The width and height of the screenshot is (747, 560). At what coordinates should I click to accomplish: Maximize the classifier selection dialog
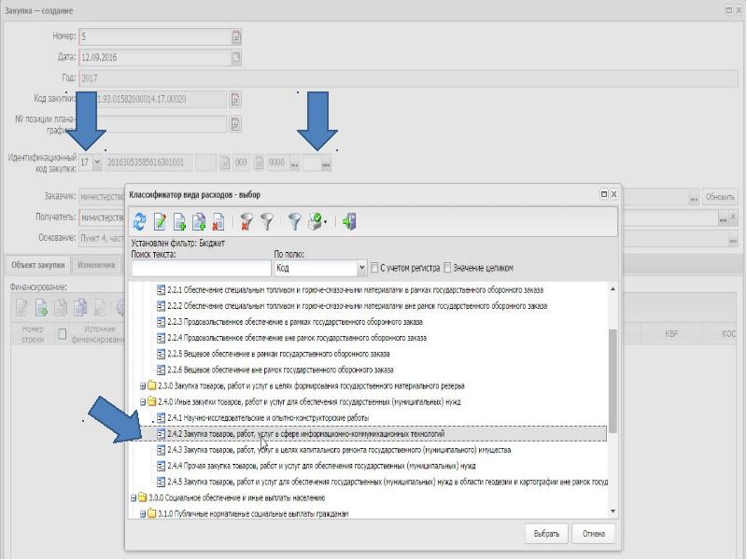click(603, 194)
